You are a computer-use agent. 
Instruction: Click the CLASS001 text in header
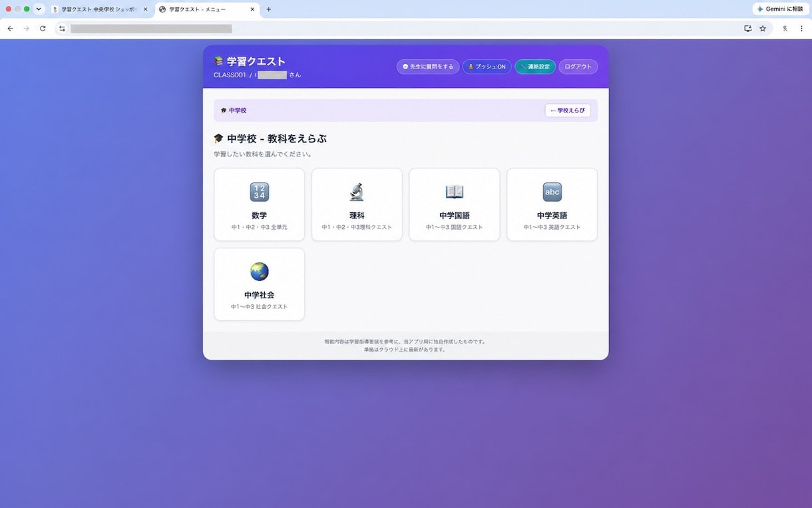click(x=230, y=75)
